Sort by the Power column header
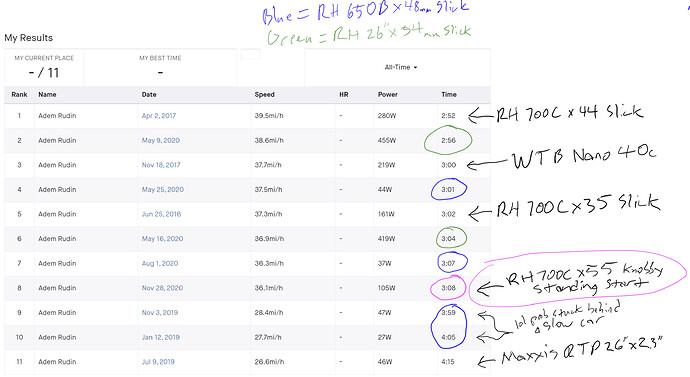Screen dimensions: 690x377 point(388,95)
